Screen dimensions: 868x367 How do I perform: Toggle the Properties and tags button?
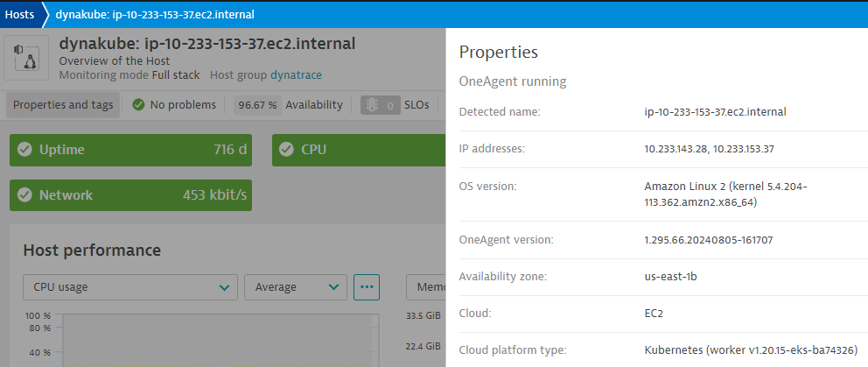pyautogui.click(x=63, y=105)
